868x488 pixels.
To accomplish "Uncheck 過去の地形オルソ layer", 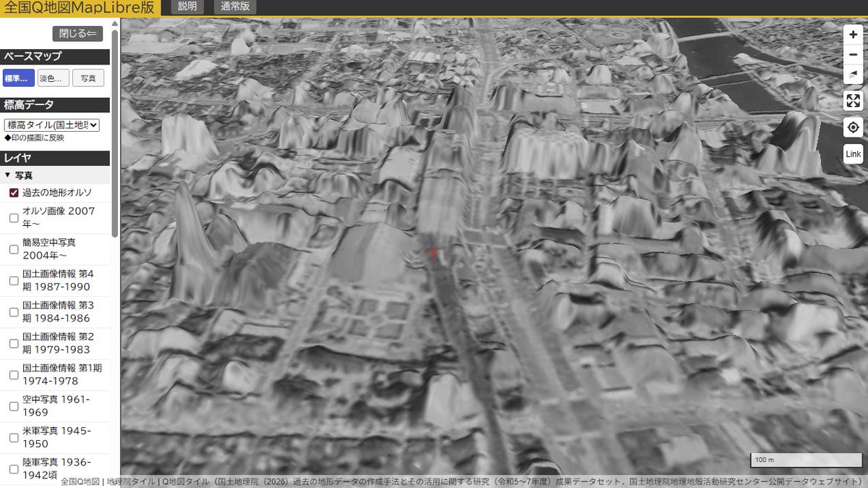I will coord(14,193).
